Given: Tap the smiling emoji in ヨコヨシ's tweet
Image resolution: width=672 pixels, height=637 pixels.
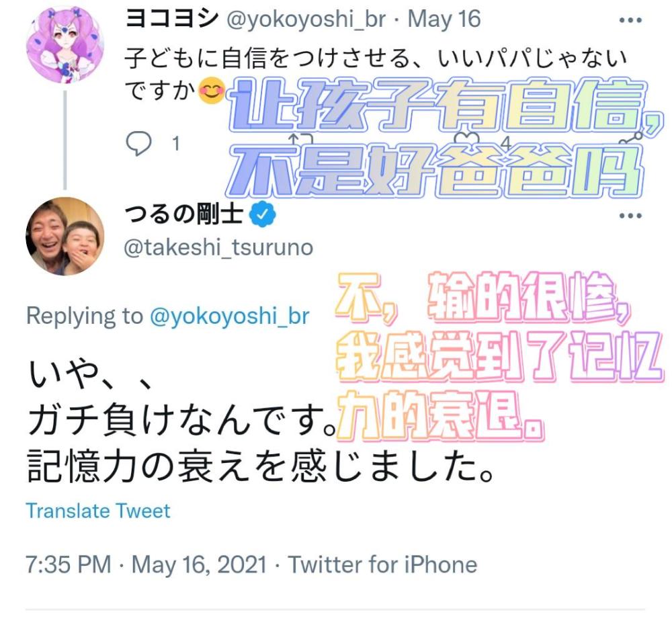Looking at the screenshot, I should [x=211, y=90].
